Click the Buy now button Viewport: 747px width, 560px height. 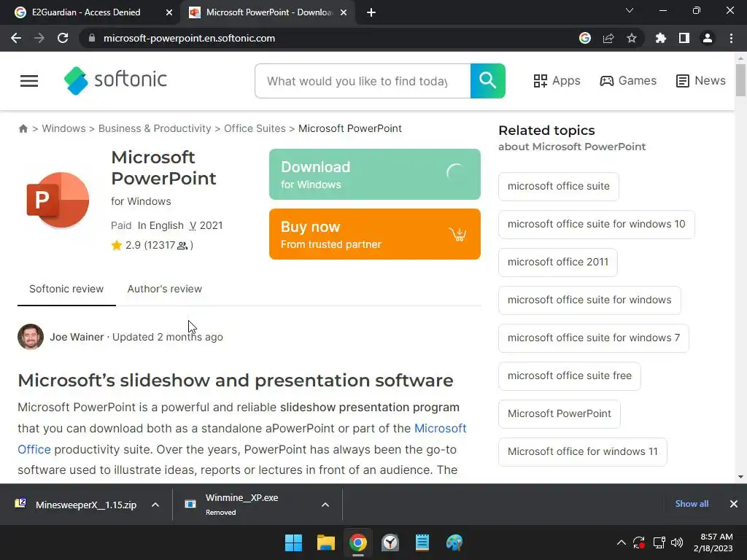pos(374,234)
